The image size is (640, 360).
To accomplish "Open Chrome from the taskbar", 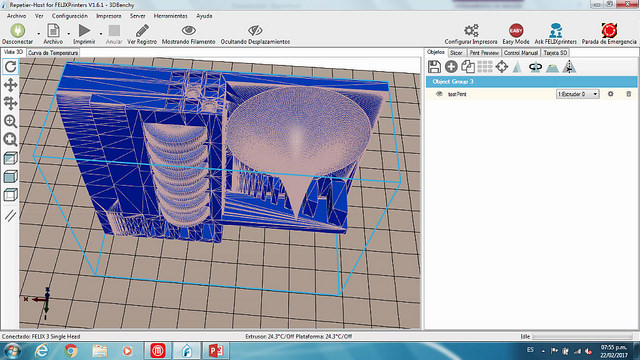I will pyautogui.click(x=71, y=351).
